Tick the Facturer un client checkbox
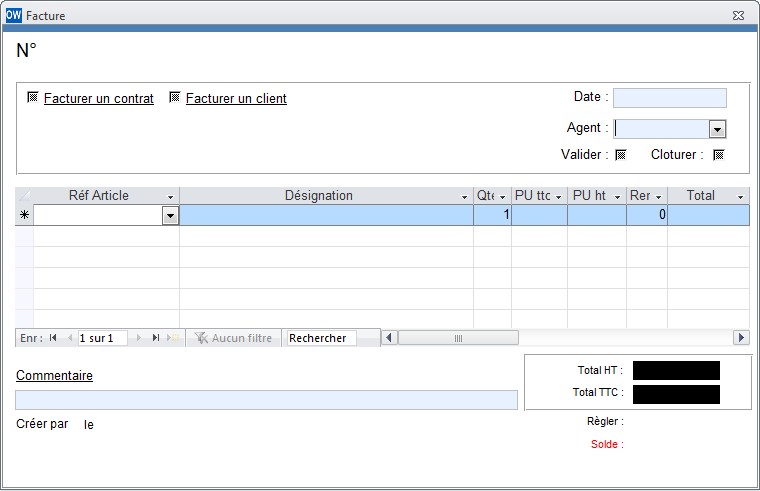The width and height of the screenshot is (760, 491). coord(174,97)
